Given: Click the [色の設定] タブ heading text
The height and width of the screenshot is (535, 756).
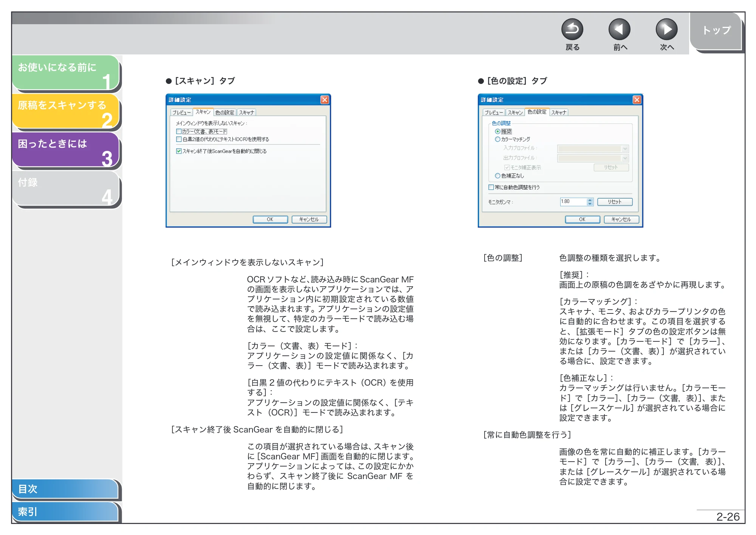Looking at the screenshot, I should point(517,81).
